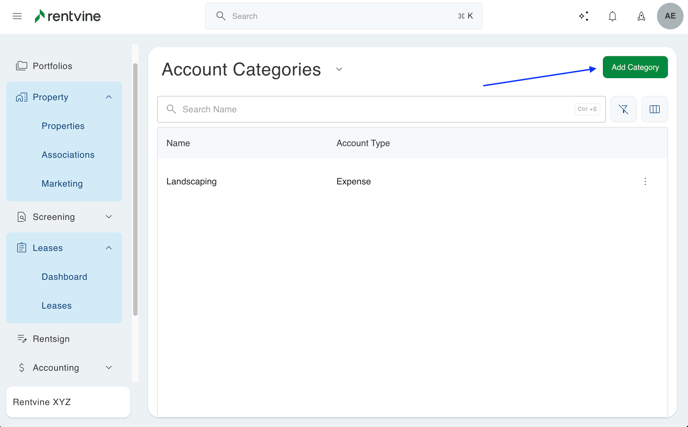This screenshot has width=688, height=427.
Task: Expand the Screening section
Action: click(x=109, y=217)
